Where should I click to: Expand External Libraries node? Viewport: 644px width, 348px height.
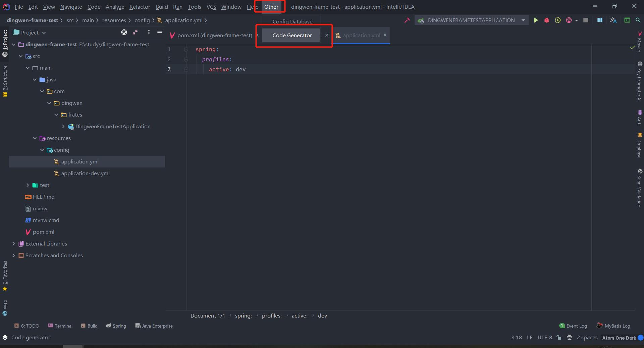point(14,243)
